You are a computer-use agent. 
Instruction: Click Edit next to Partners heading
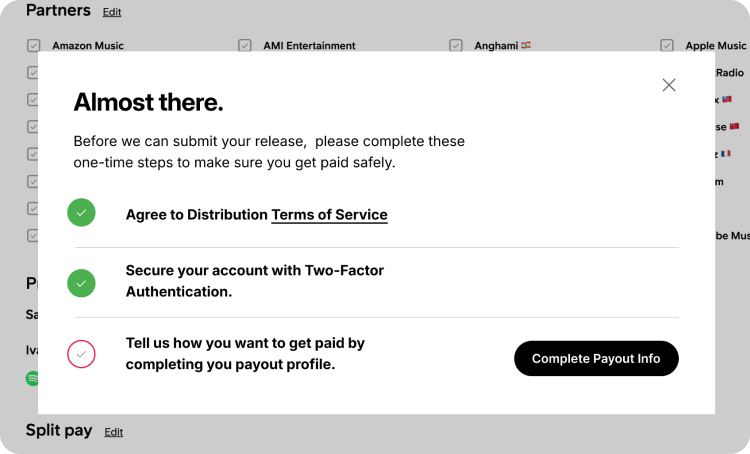pos(112,12)
